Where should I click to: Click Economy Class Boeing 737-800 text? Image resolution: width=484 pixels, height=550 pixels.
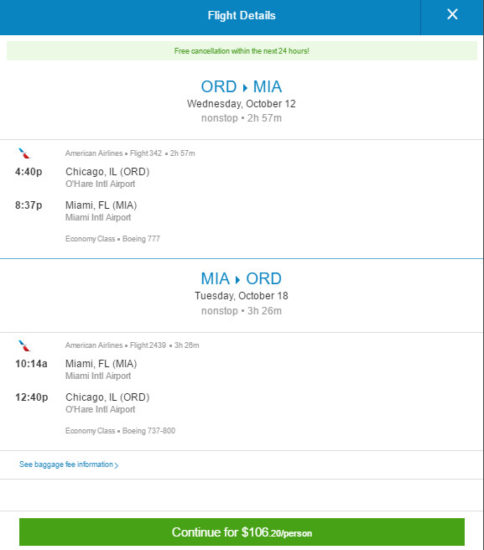pos(120,431)
